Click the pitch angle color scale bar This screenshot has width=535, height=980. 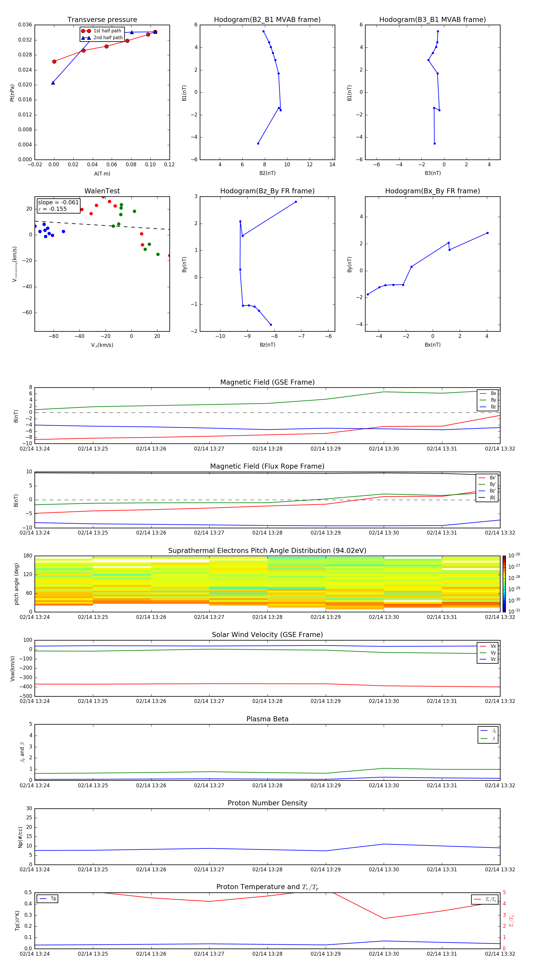point(504,584)
